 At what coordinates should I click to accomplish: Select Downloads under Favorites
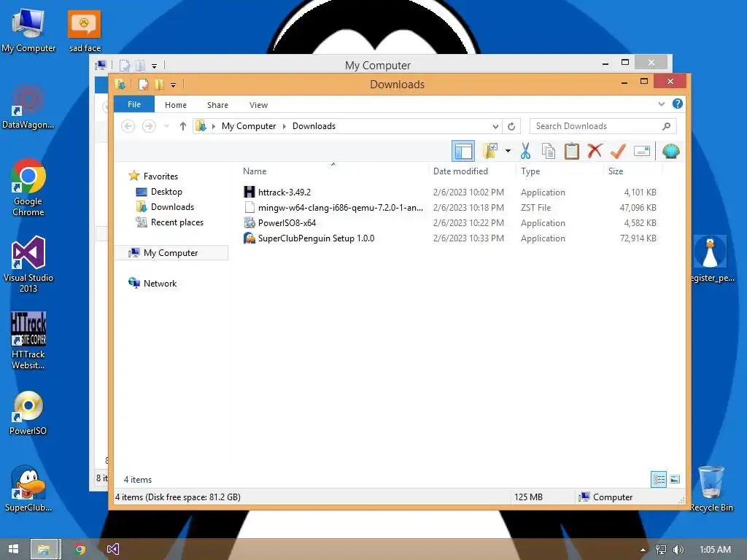(172, 206)
